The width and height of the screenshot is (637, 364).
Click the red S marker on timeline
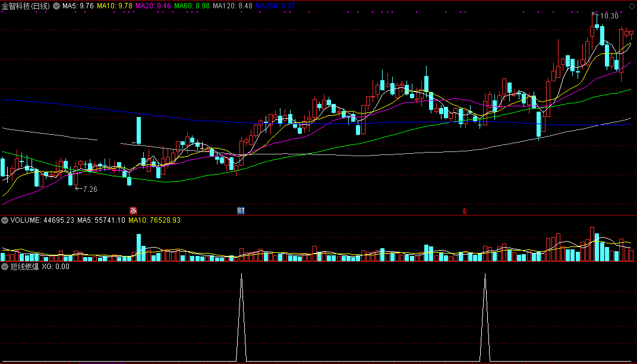[464, 211]
